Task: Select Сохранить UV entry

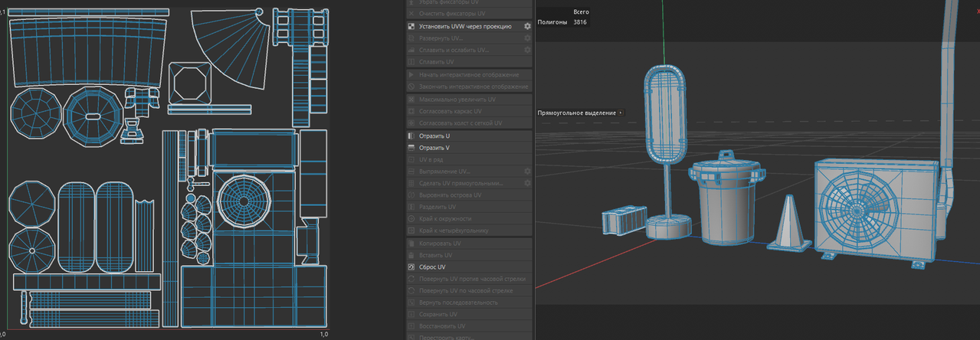Action: 469,315
